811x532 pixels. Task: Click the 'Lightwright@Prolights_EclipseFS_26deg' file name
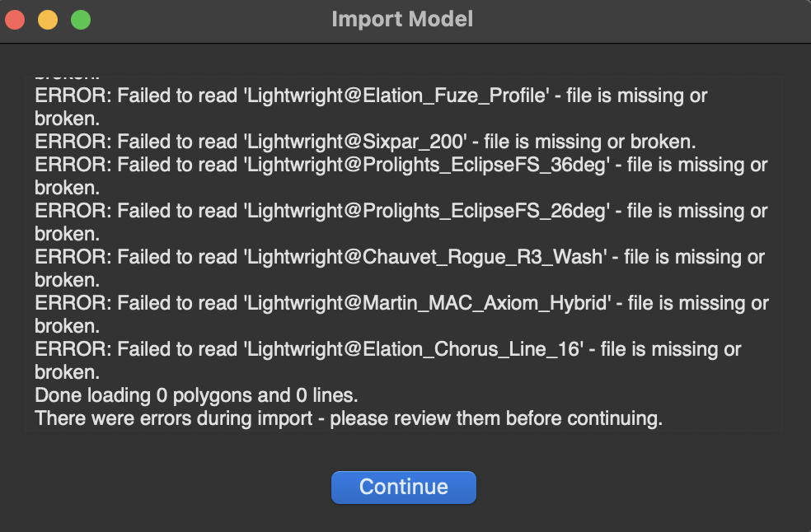coord(426,211)
